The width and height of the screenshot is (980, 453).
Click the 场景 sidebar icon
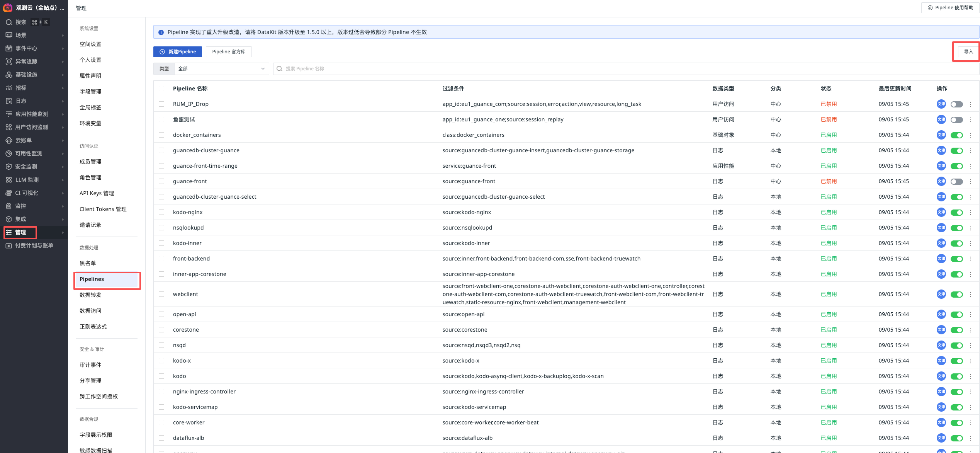click(x=9, y=35)
